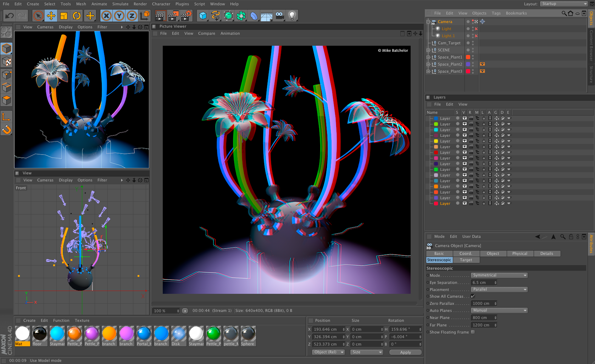Open the Simulate menu

tap(120, 4)
